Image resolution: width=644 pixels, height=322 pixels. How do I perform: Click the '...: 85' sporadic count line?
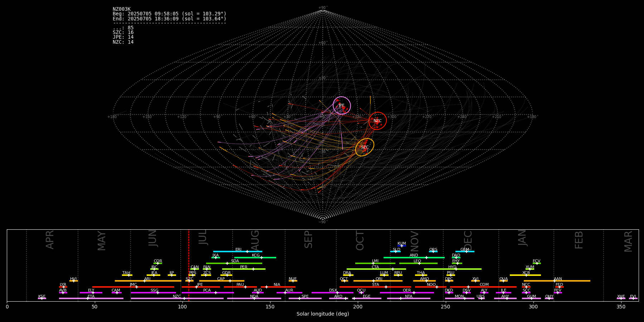(x=123, y=28)
